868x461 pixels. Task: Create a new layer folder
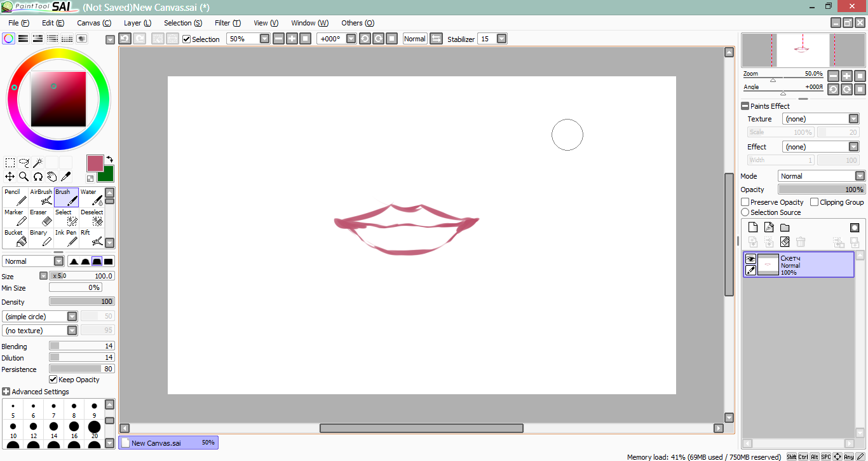[x=785, y=228]
